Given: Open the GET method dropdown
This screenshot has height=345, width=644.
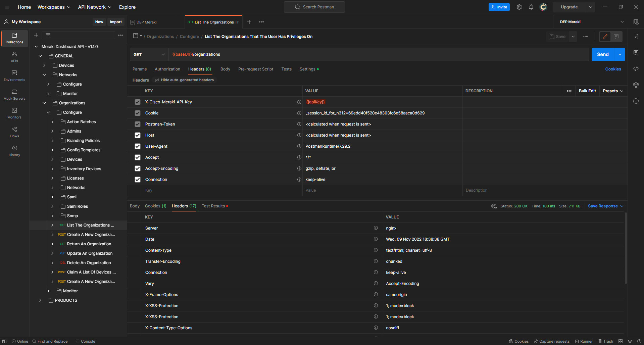Looking at the screenshot, I should pyautogui.click(x=149, y=54).
